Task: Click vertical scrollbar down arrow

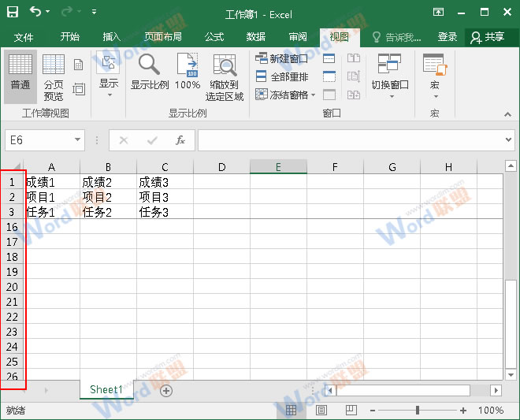Action: 511,375
